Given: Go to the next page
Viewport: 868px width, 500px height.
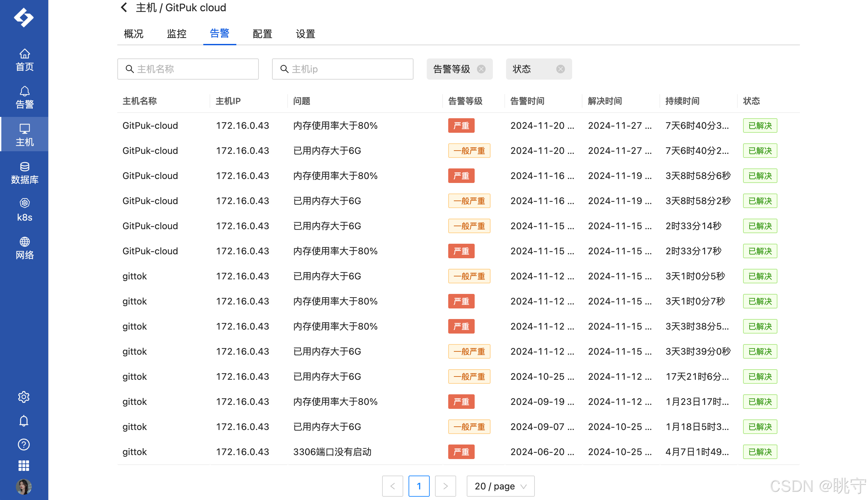Looking at the screenshot, I should (445, 486).
